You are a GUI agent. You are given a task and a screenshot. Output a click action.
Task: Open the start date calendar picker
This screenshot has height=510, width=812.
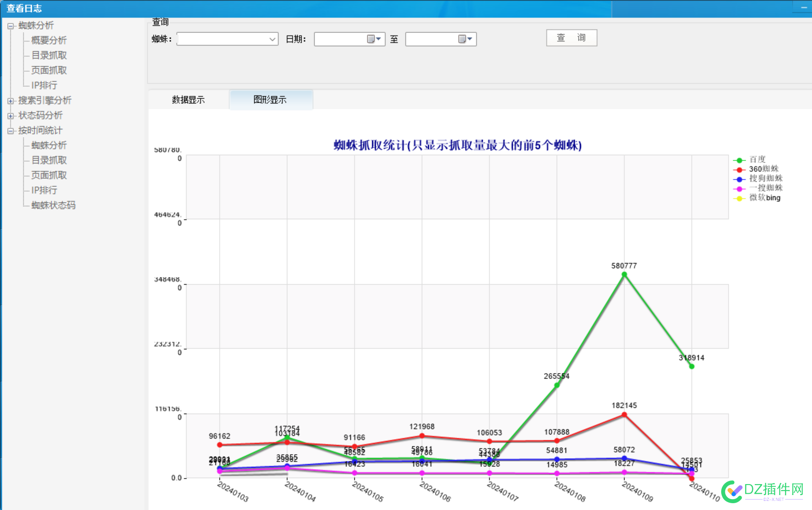[374, 39]
